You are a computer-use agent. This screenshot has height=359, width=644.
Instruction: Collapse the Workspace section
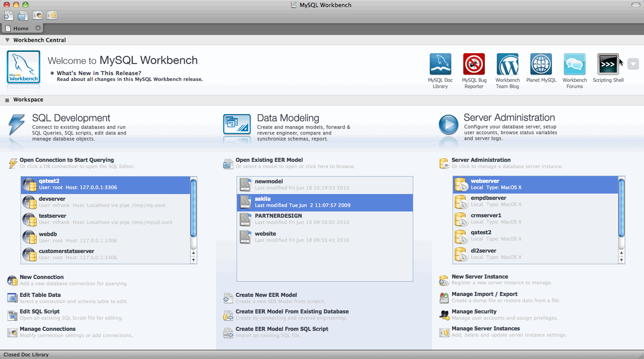click(7, 100)
